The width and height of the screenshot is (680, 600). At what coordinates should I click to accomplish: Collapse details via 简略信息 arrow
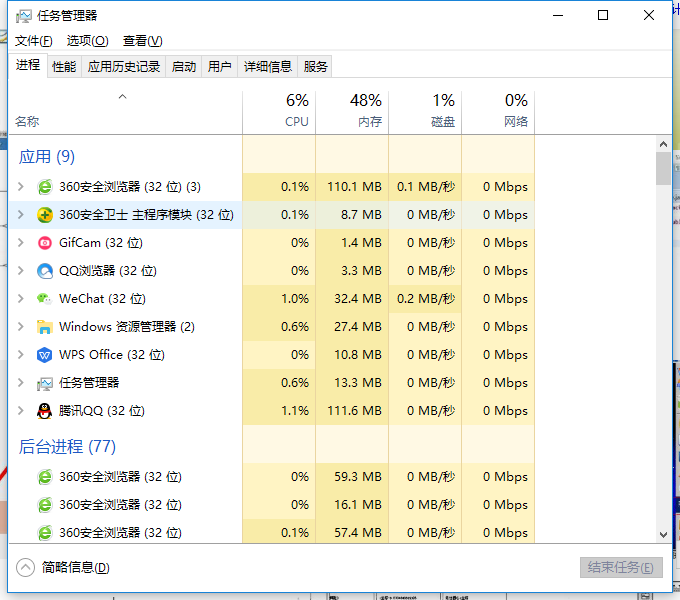pyautogui.click(x=26, y=568)
